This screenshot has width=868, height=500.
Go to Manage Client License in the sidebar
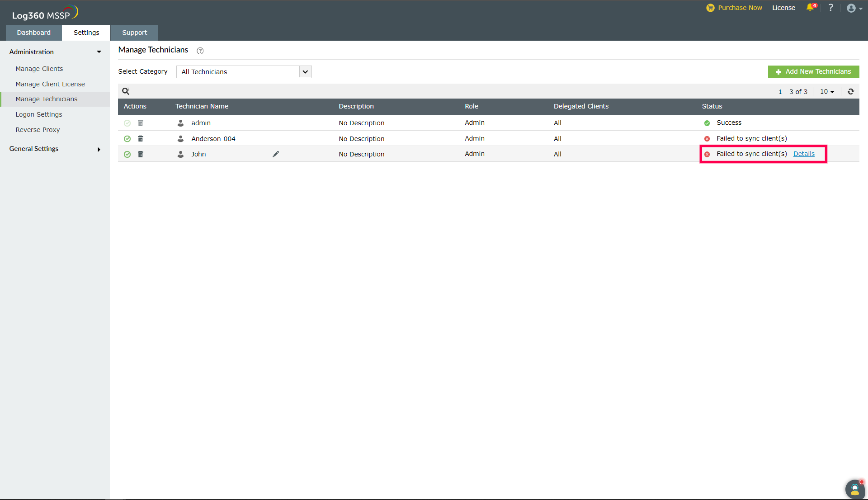tap(50, 84)
